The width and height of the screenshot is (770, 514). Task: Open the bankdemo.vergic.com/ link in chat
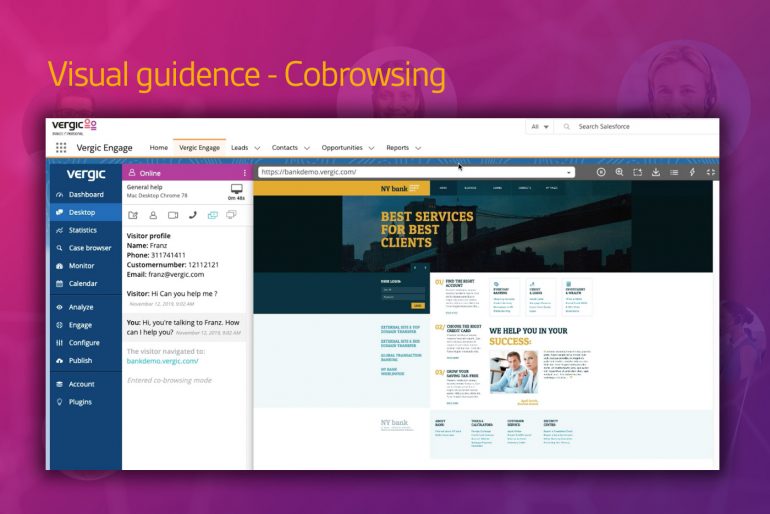[x=163, y=361]
